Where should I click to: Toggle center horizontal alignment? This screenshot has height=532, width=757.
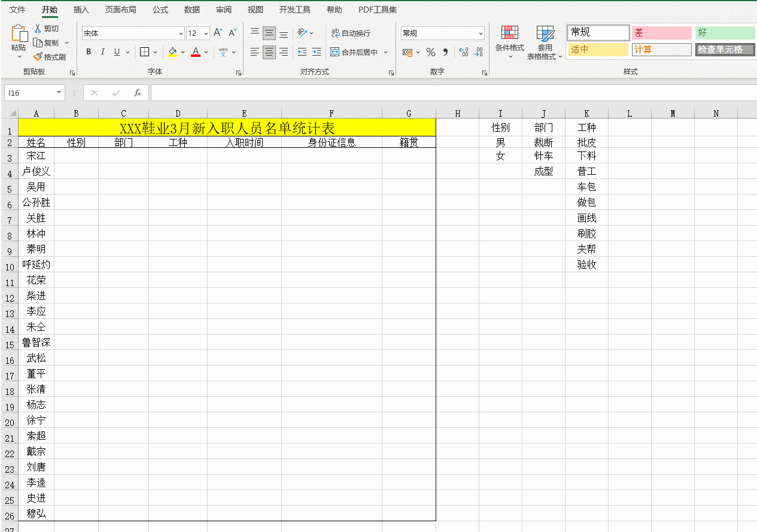tap(269, 52)
